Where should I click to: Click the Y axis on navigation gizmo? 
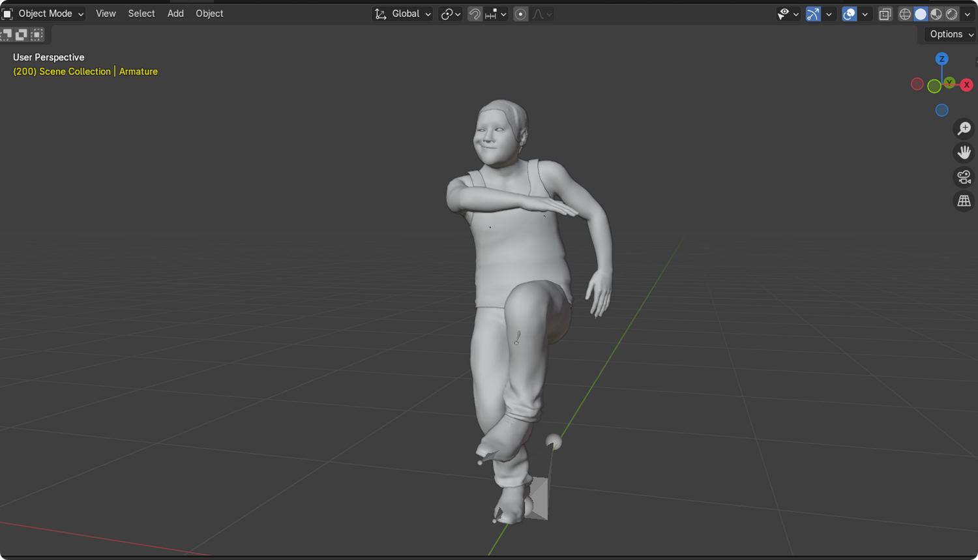950,82
